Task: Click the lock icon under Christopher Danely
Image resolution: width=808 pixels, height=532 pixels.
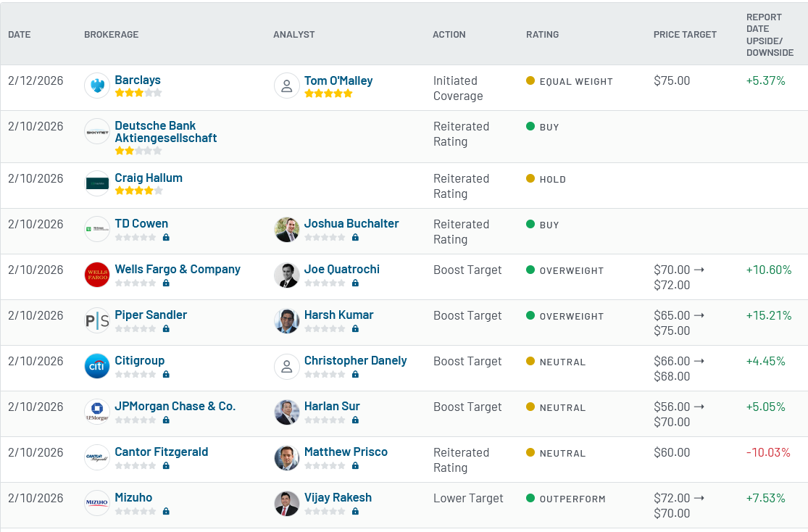Action: coord(355,374)
